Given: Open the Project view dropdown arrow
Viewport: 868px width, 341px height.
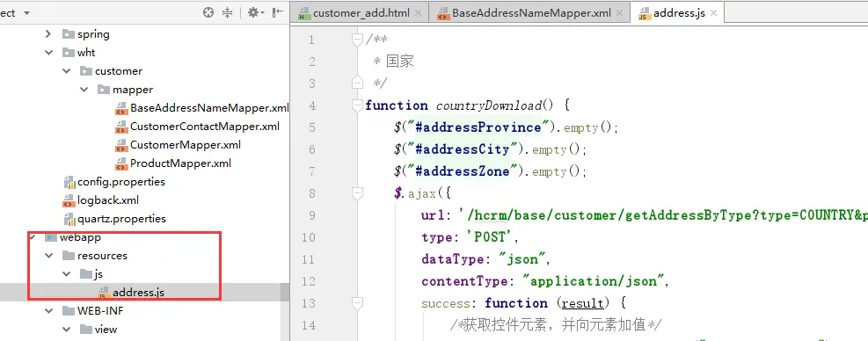Looking at the screenshot, I should point(26,12).
